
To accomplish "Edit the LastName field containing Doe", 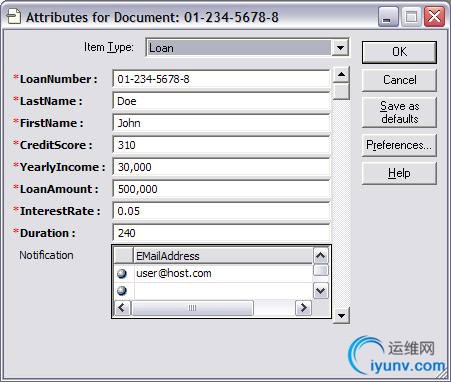I will coord(221,101).
